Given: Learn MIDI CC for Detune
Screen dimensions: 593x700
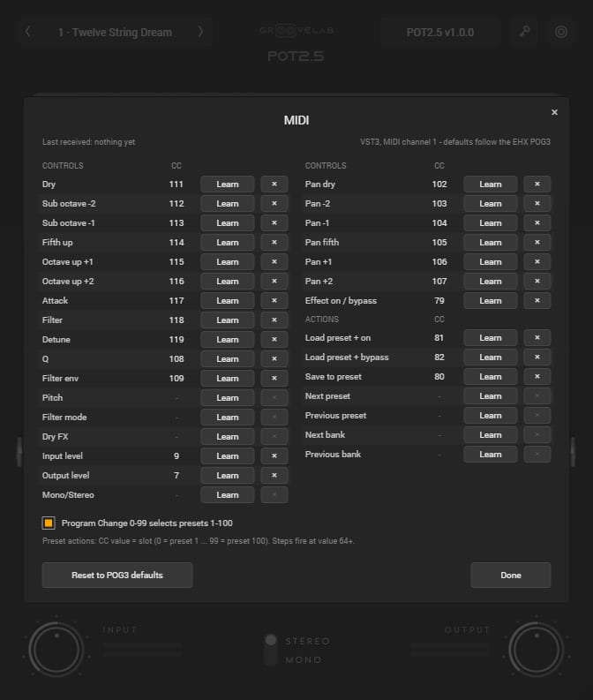Looking at the screenshot, I should click(x=228, y=339).
